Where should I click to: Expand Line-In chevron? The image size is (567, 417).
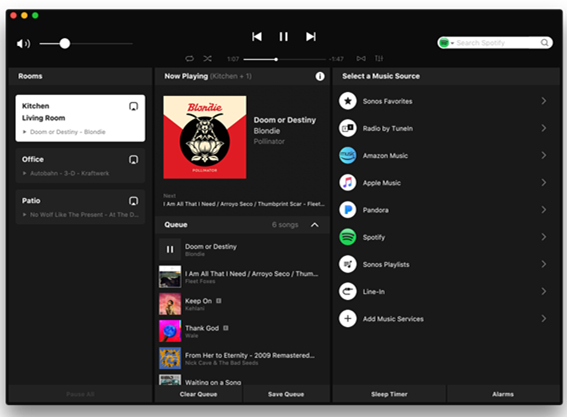pos(544,291)
